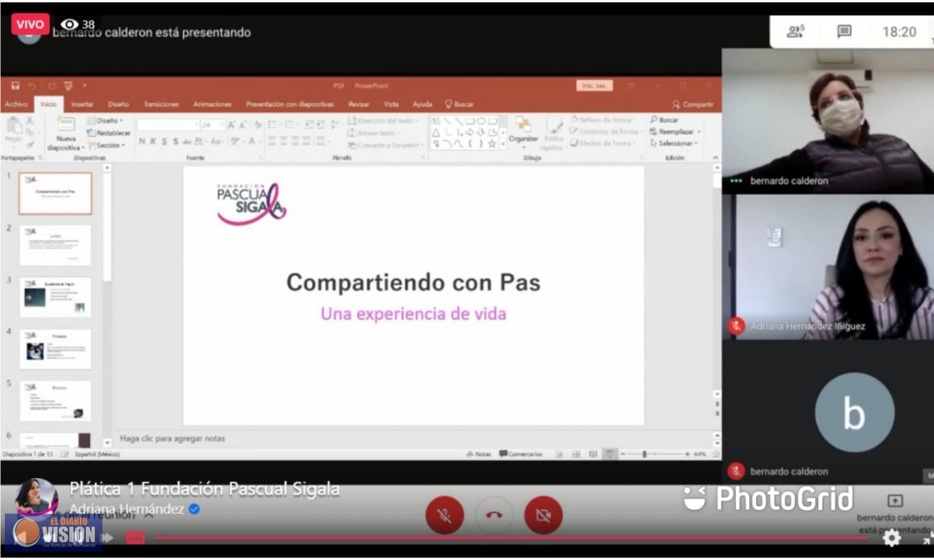Click Reemplazar in the Edición group

tap(675, 132)
